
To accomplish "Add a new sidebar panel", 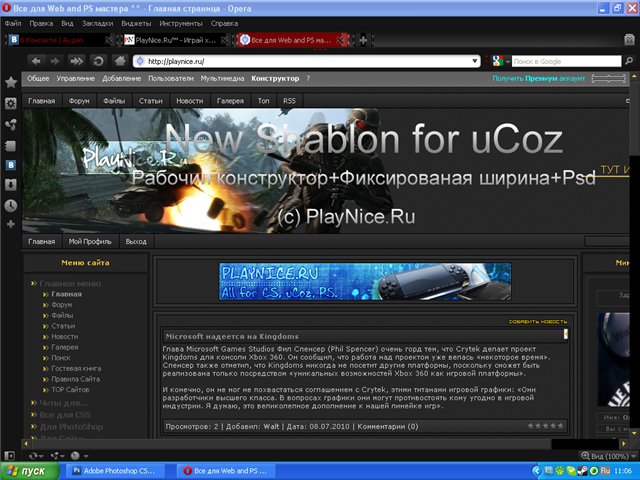I will coord(11,224).
